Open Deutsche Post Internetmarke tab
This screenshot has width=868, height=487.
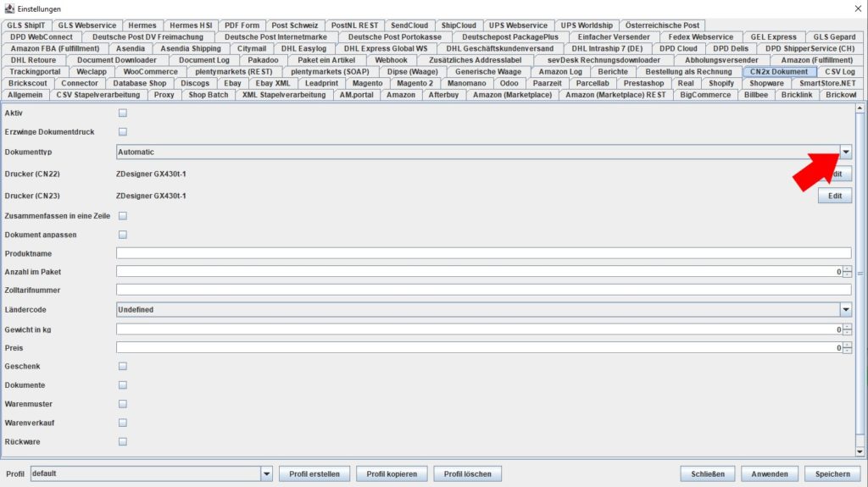click(x=275, y=37)
